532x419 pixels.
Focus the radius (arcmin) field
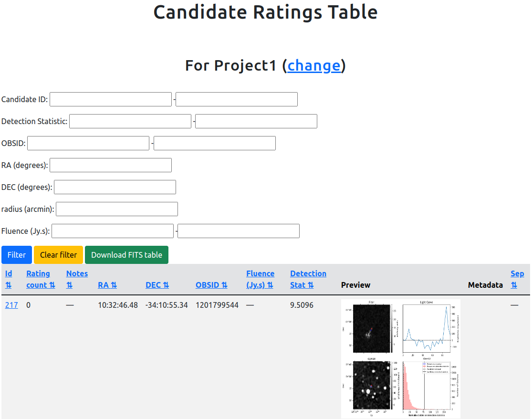pyautogui.click(x=117, y=209)
